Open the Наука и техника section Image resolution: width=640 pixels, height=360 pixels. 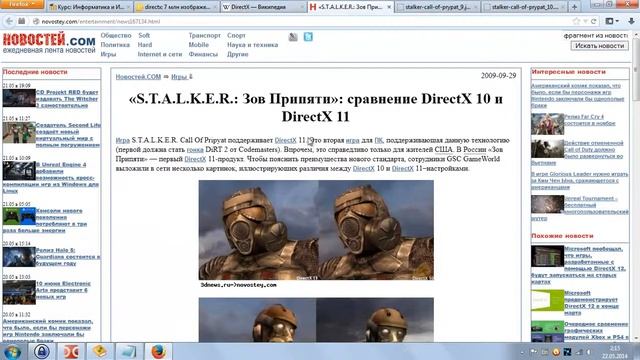253,45
